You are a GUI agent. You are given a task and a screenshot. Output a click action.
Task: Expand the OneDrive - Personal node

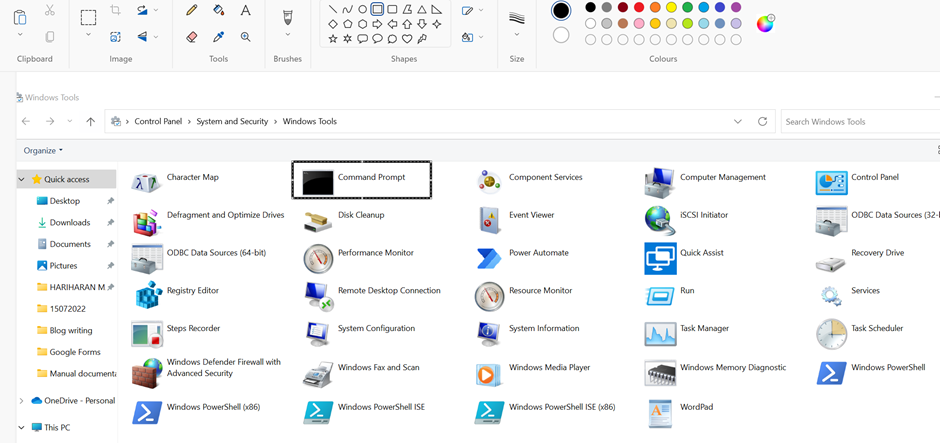(x=22, y=400)
